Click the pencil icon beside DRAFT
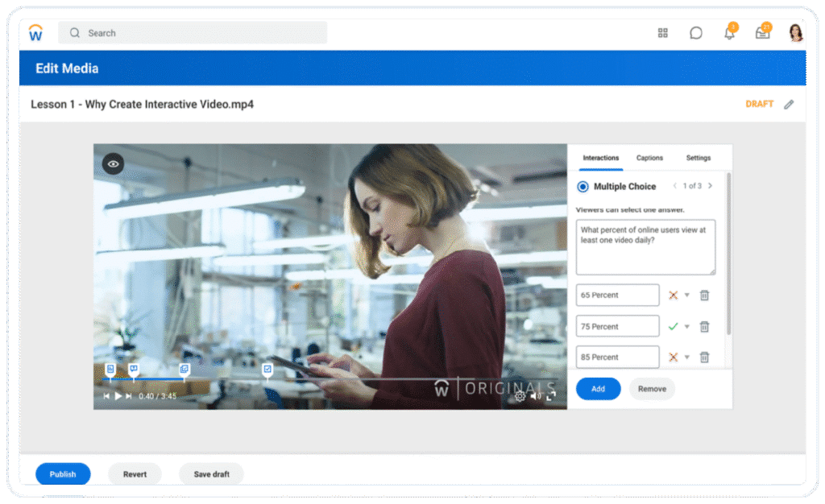 pos(789,104)
